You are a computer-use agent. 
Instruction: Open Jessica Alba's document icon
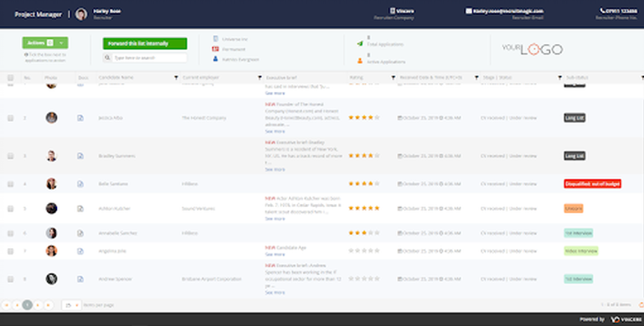pos(80,118)
